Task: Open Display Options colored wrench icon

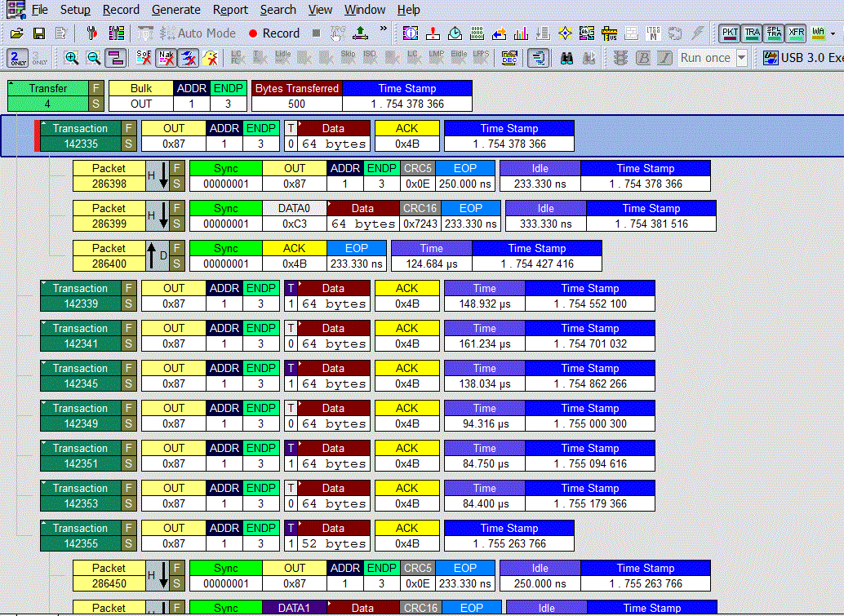Action: click(x=116, y=33)
